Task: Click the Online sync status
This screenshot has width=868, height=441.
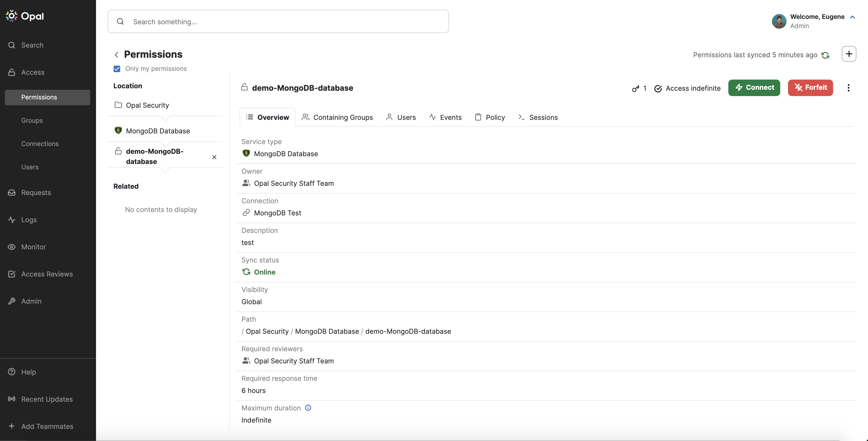Action: coord(265,272)
